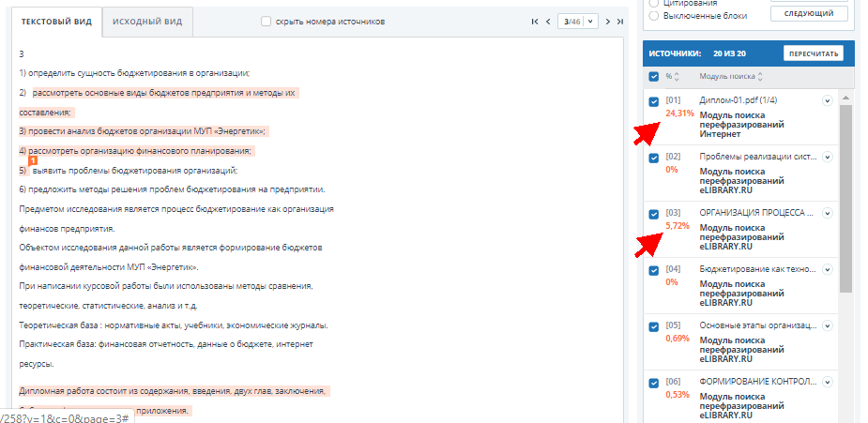Select Выключенные блоки radio button
The height and width of the screenshot is (423, 868).
654,16
